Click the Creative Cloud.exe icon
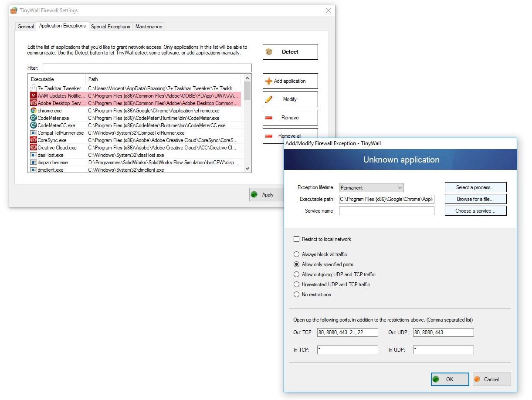This screenshot has height=400, width=532. pyautogui.click(x=34, y=148)
